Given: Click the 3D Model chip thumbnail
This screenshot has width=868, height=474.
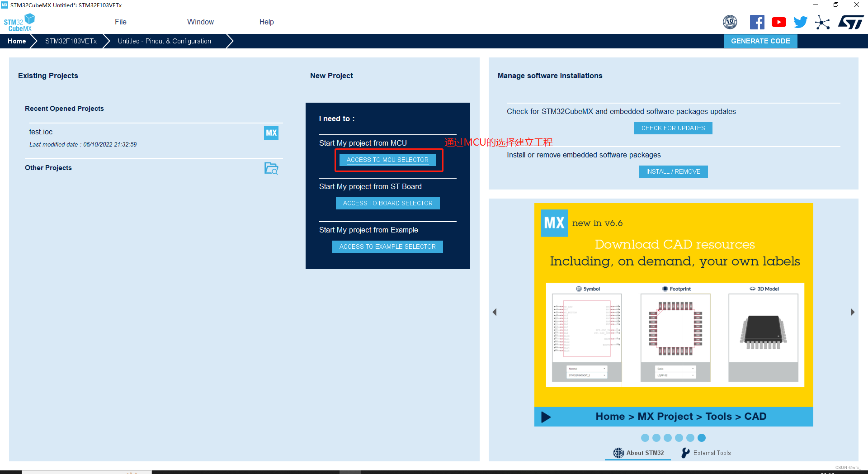Looking at the screenshot, I should coord(764,337).
